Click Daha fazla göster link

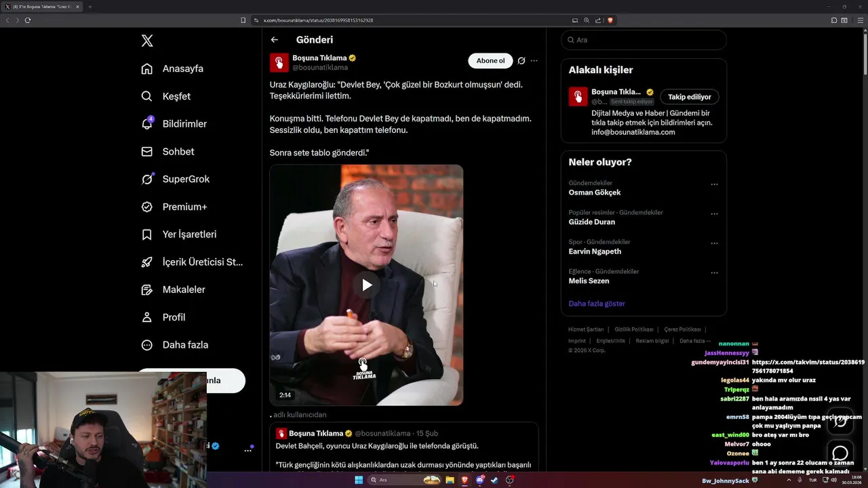597,304
